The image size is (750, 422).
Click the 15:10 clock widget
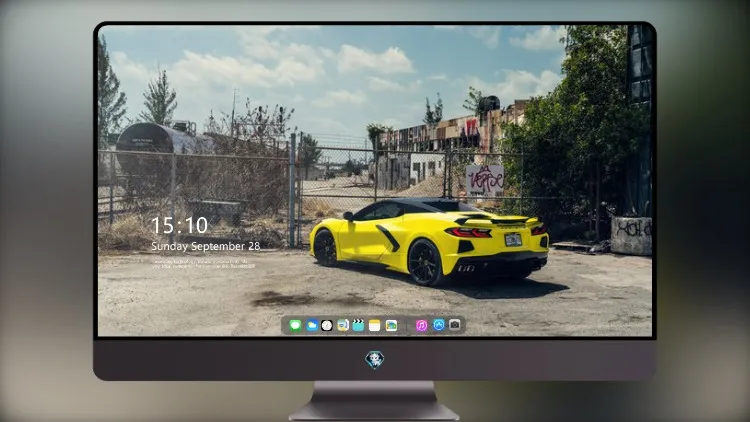point(179,225)
